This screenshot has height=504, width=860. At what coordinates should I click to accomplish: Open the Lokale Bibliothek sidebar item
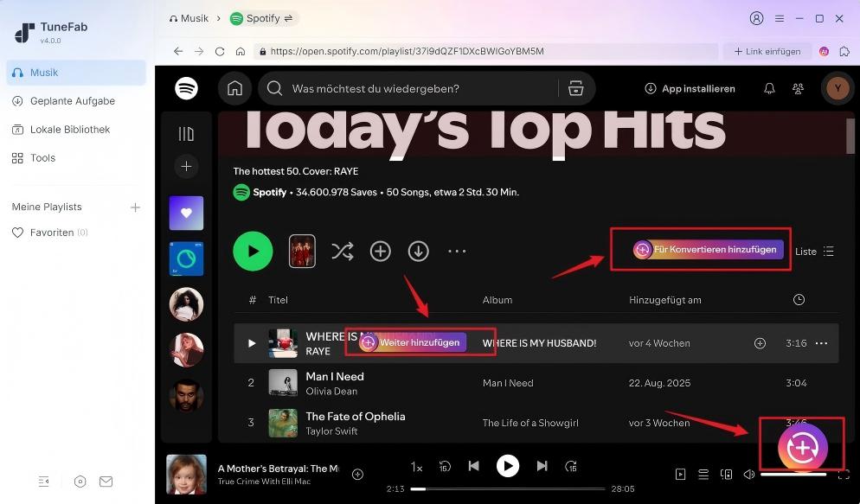click(67, 129)
